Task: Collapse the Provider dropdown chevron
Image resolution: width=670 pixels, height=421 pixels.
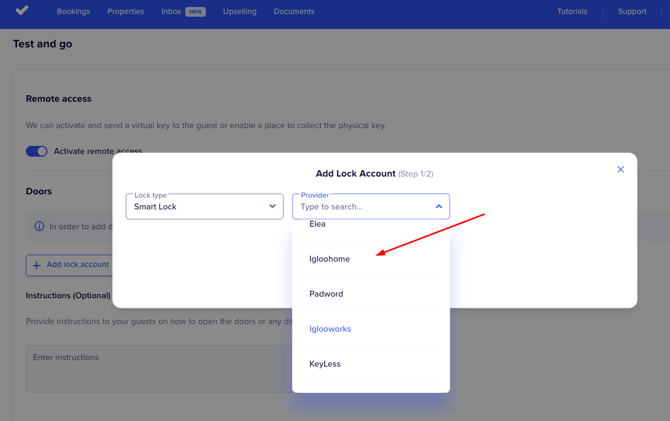Action: (438, 207)
